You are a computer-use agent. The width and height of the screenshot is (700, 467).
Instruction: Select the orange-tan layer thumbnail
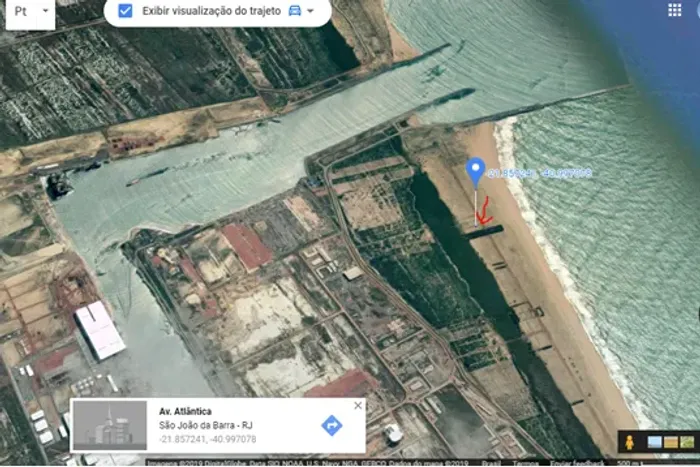[x=671, y=442]
